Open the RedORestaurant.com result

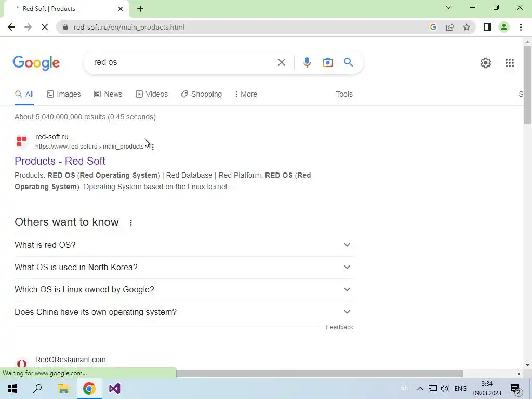click(71, 360)
